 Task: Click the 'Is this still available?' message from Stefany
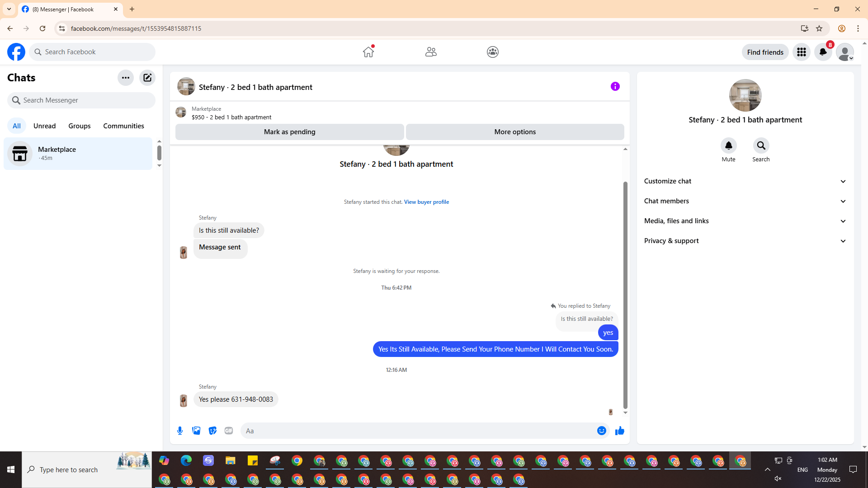tap(229, 230)
